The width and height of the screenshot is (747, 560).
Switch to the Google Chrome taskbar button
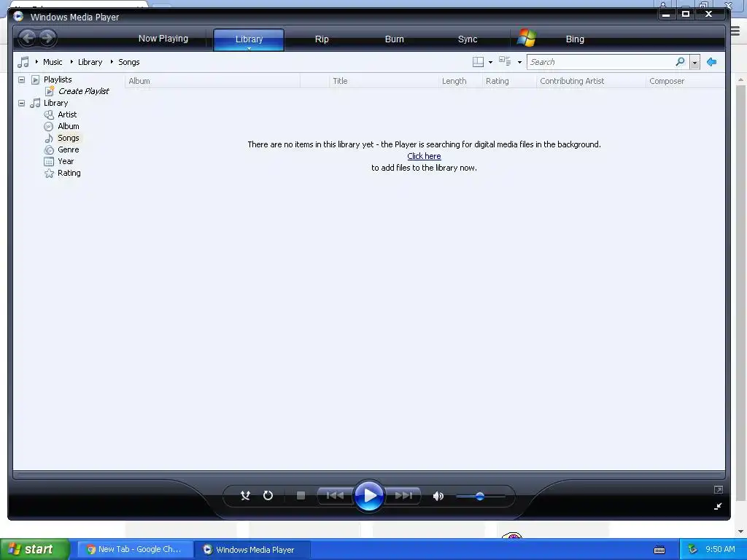(135, 550)
